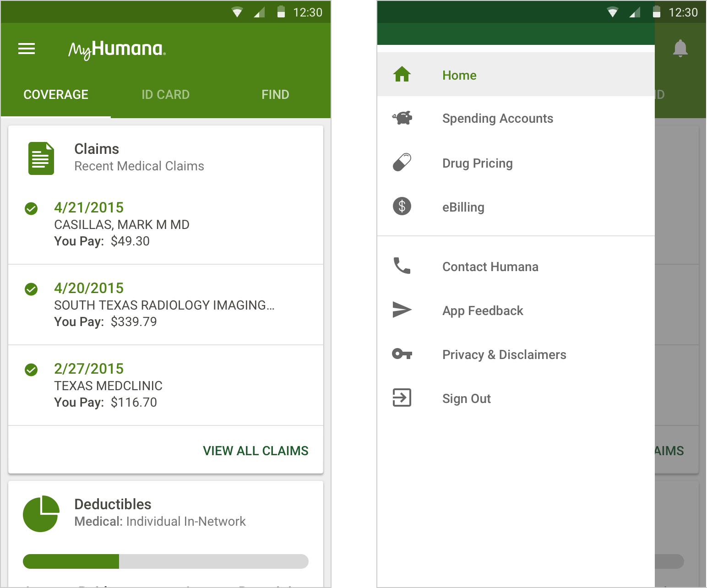707x588 pixels.
Task: Tap the MyHumana logo
Action: tap(117, 50)
